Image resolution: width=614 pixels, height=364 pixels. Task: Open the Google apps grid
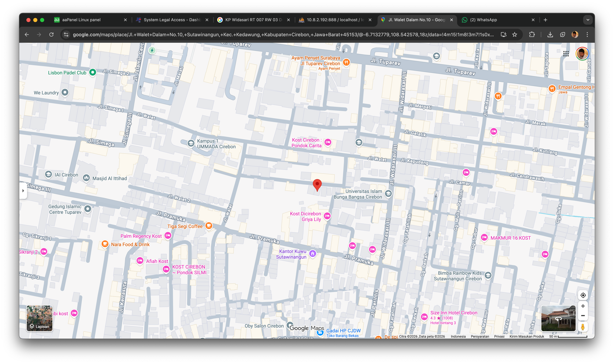tap(566, 54)
